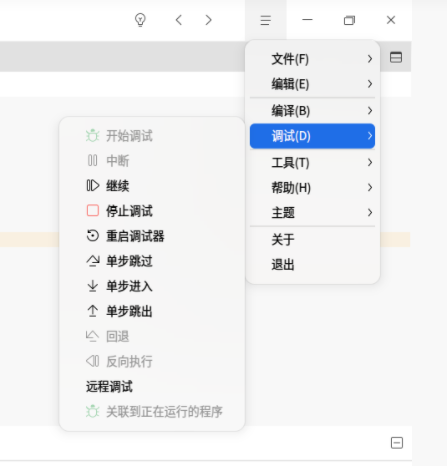
Task: Choose 关于 from the main menu
Action: tap(312, 239)
